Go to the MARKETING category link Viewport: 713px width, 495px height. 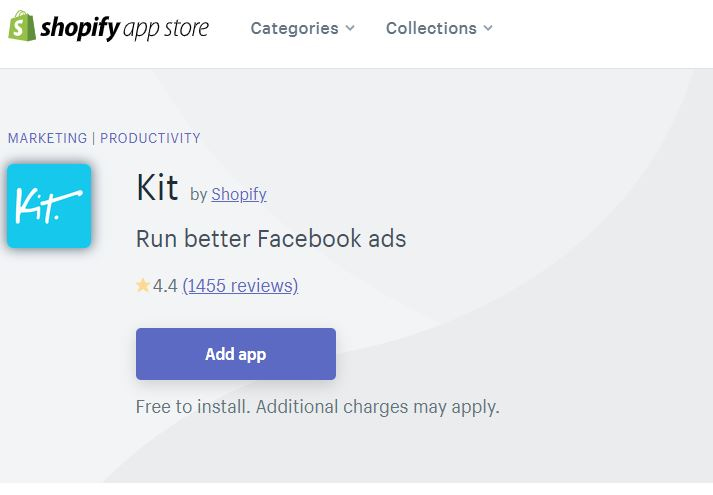click(x=47, y=138)
